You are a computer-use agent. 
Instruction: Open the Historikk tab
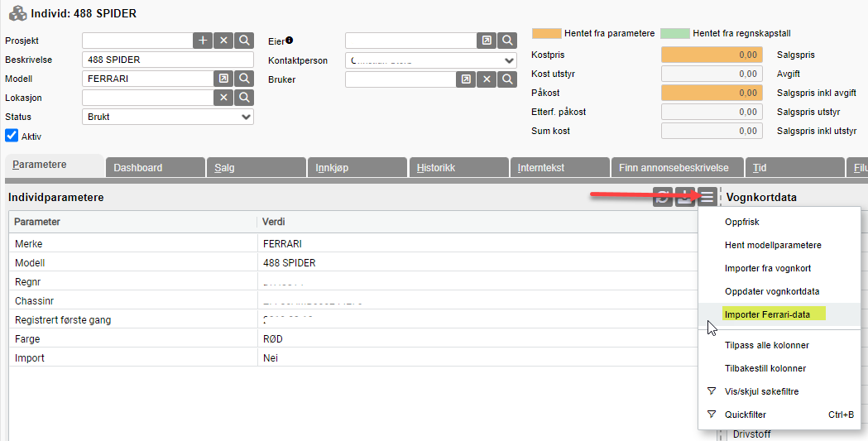pos(459,168)
